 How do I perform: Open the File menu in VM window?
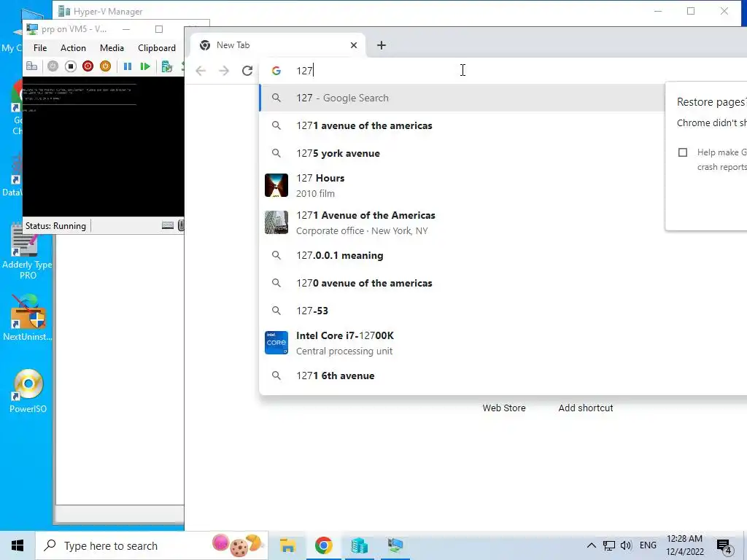[40, 47]
